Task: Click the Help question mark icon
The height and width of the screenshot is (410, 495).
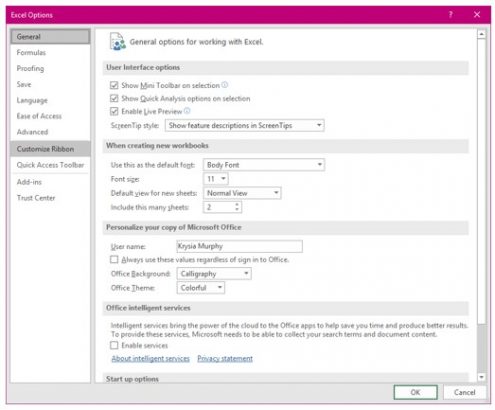Action: 451,14
